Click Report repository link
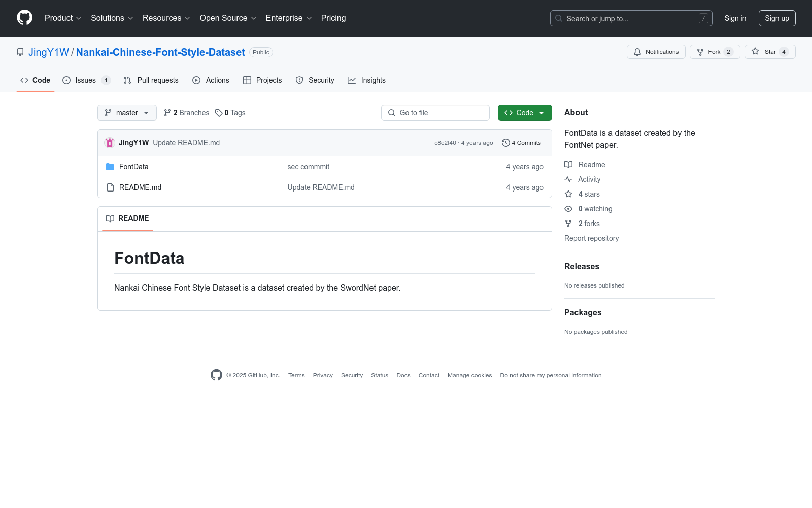Screen dimensions: 812x508 coord(591,238)
